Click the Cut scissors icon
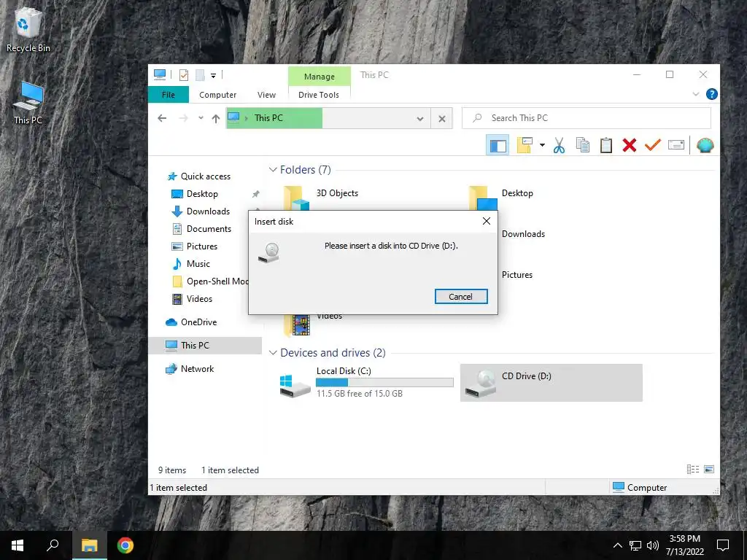The height and width of the screenshot is (560, 747). (559, 145)
